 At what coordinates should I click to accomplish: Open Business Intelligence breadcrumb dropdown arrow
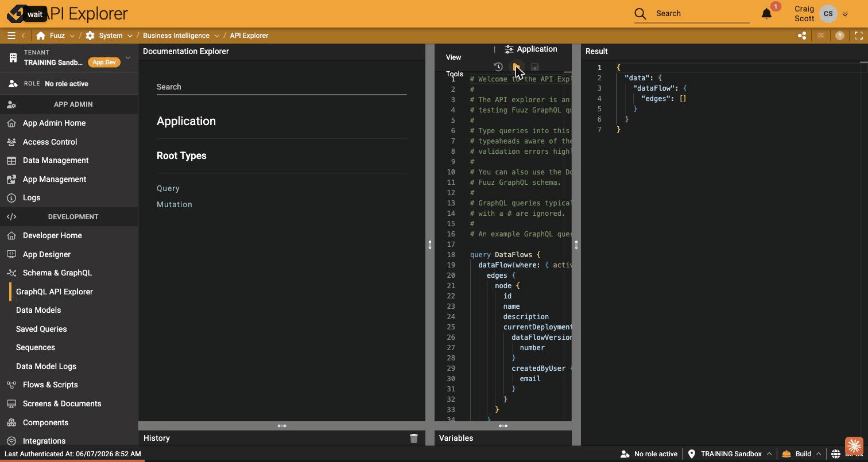217,36
